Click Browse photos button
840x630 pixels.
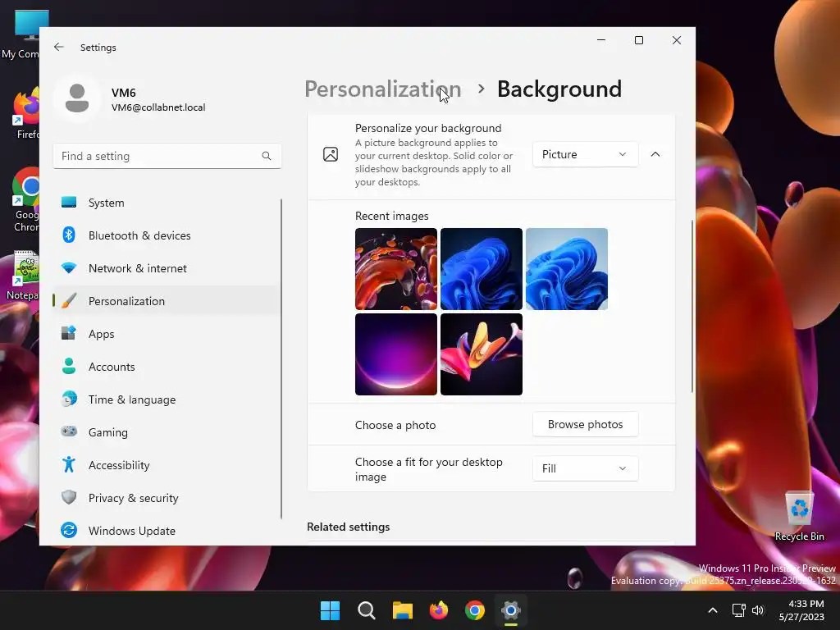585,424
